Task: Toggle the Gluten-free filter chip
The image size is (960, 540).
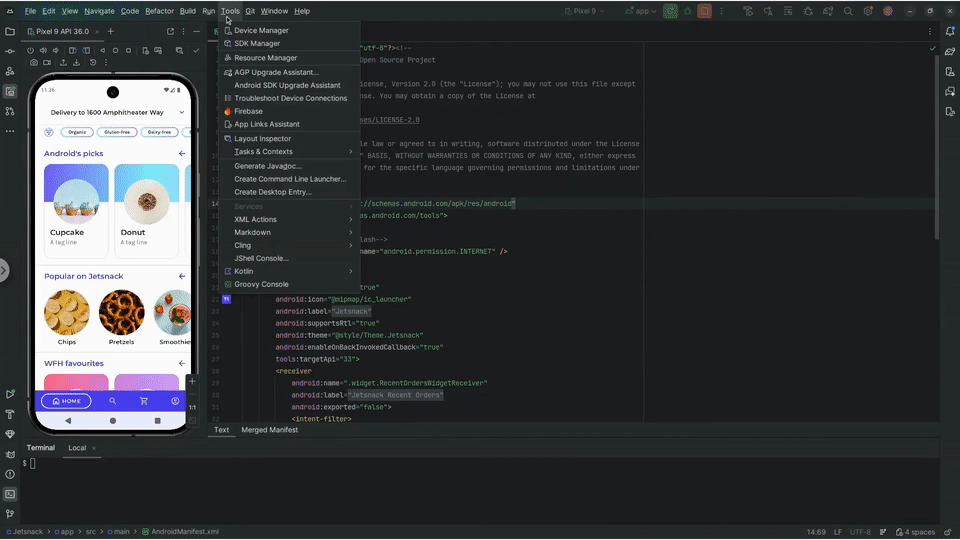Action: (119, 132)
